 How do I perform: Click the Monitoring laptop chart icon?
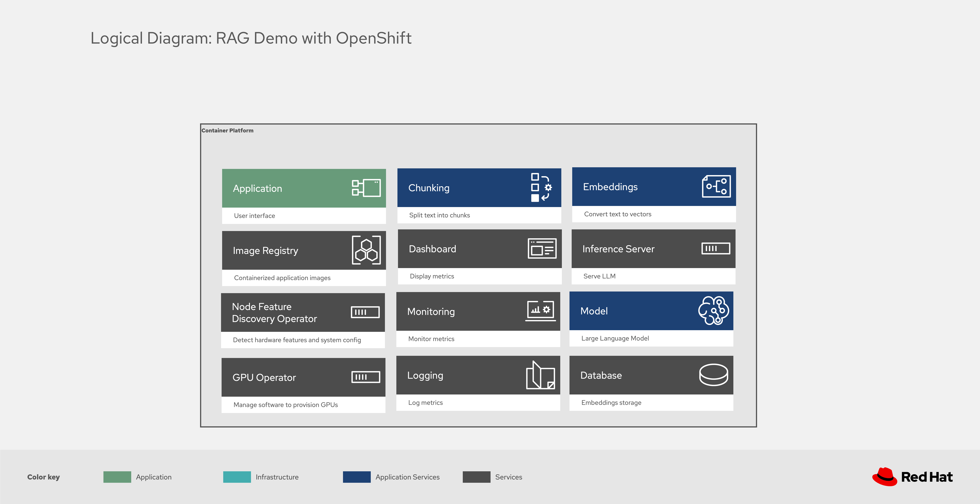point(540,311)
